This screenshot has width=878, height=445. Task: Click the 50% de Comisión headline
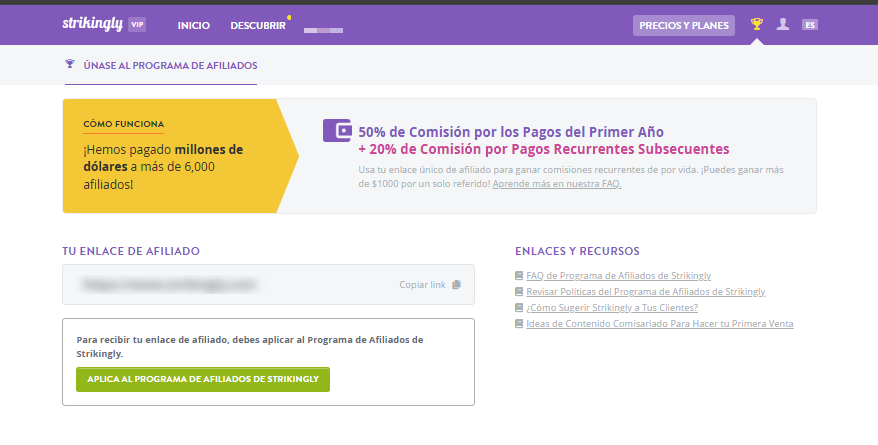[x=511, y=132]
